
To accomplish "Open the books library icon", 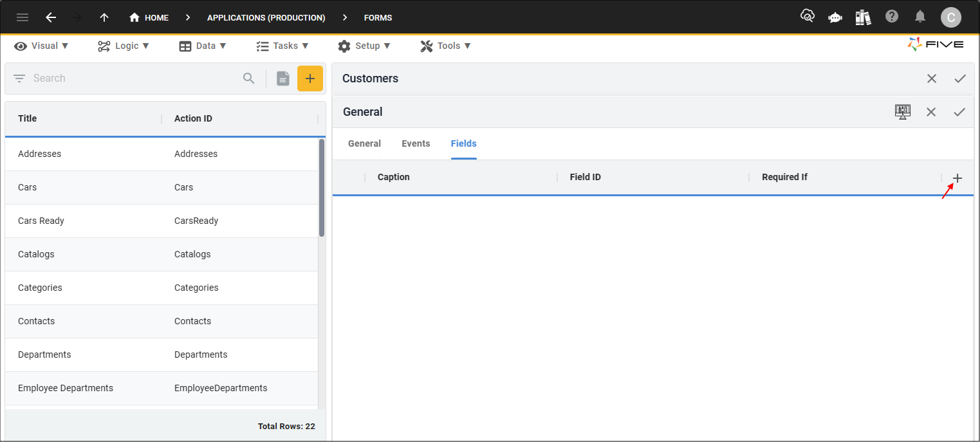I will (x=863, y=17).
